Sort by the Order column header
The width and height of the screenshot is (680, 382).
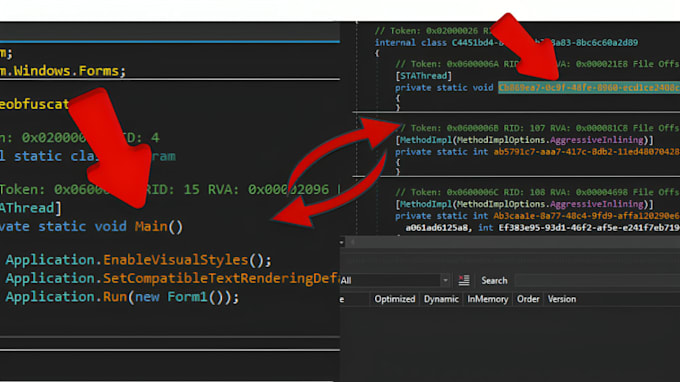528,299
